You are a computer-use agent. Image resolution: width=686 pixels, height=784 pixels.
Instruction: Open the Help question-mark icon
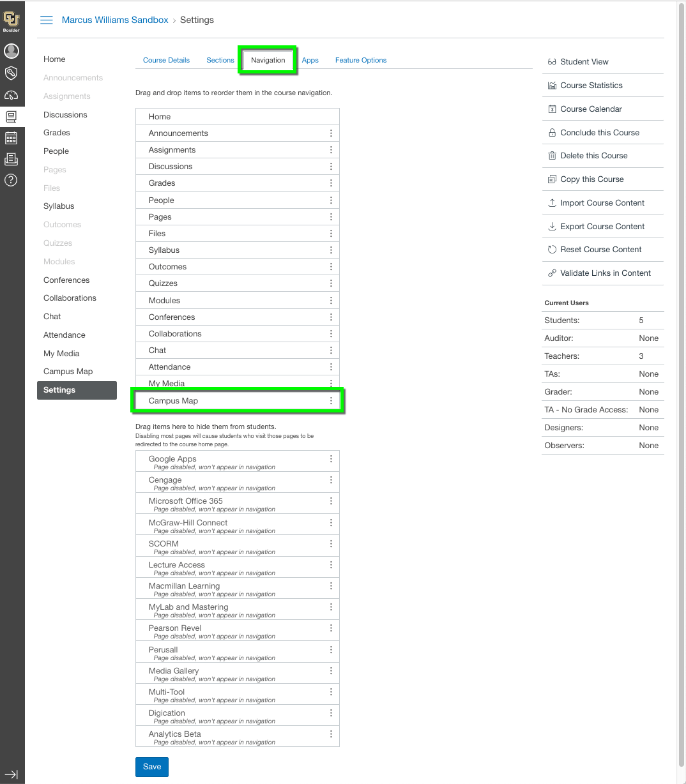[11, 180]
